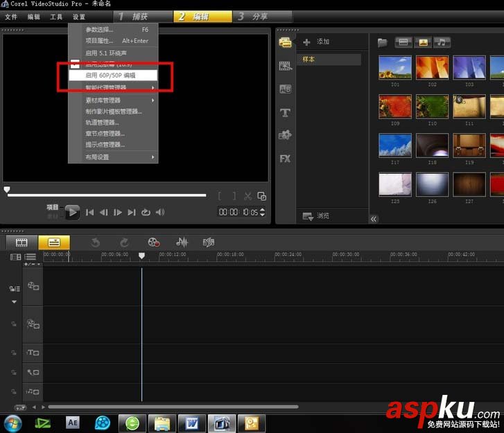Open the Graphics library icon
Screen dimensions: 504x433
coord(285,135)
